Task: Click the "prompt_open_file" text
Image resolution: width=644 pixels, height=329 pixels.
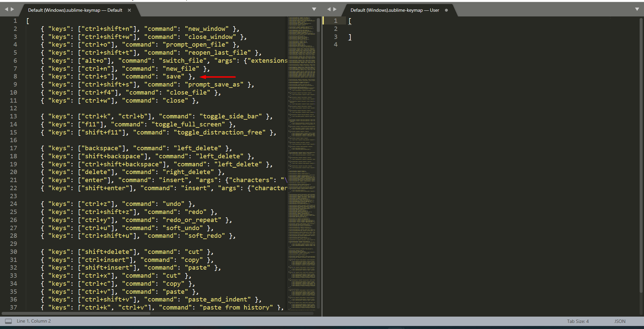Action: coord(196,45)
